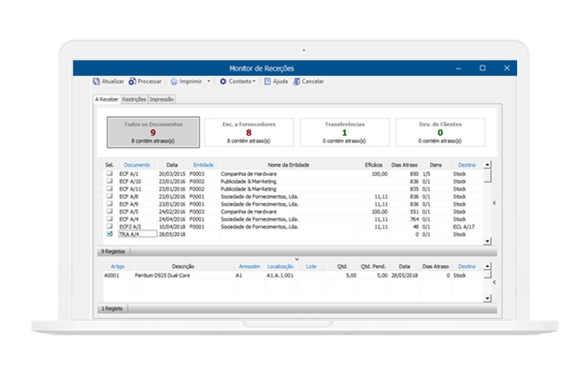Click the Cancelar exit icon

point(296,81)
